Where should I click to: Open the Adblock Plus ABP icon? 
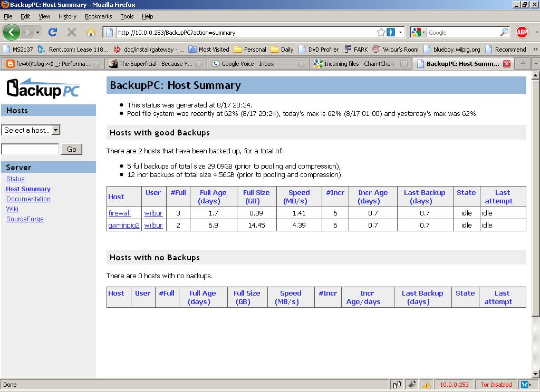[522, 32]
